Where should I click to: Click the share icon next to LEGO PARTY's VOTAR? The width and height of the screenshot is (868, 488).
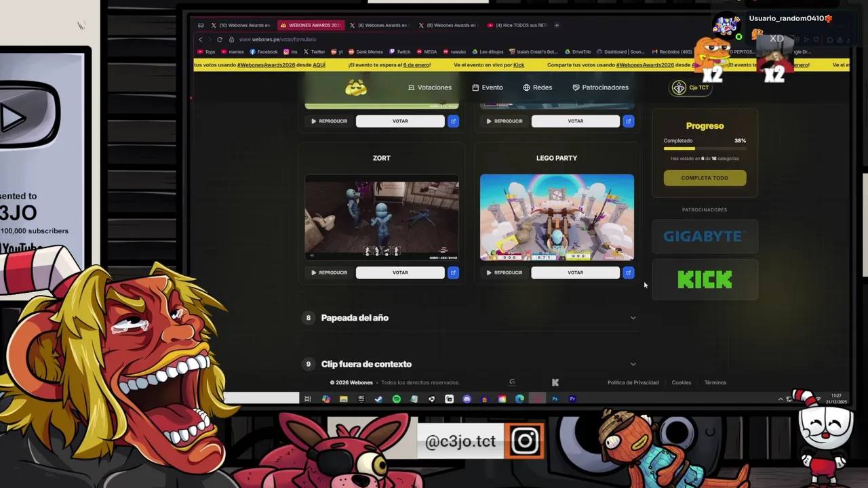click(628, 272)
